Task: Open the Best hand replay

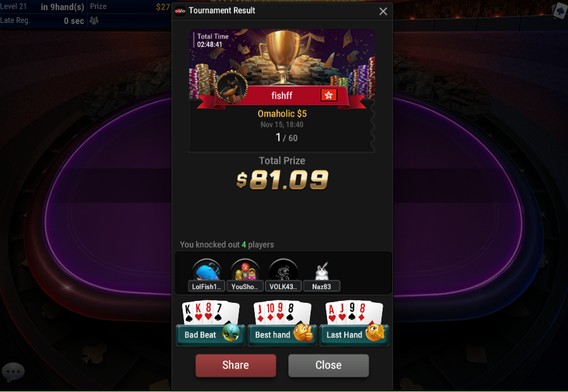Action: [x=282, y=335]
